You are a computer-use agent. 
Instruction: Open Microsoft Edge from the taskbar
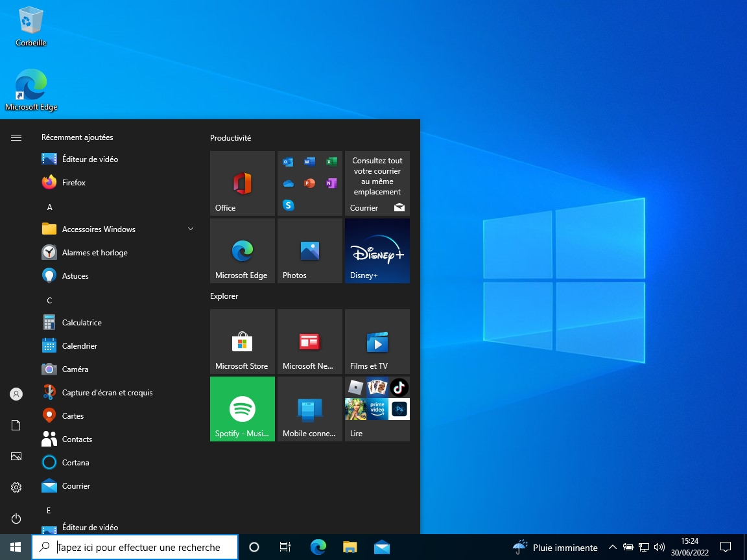pos(318,547)
